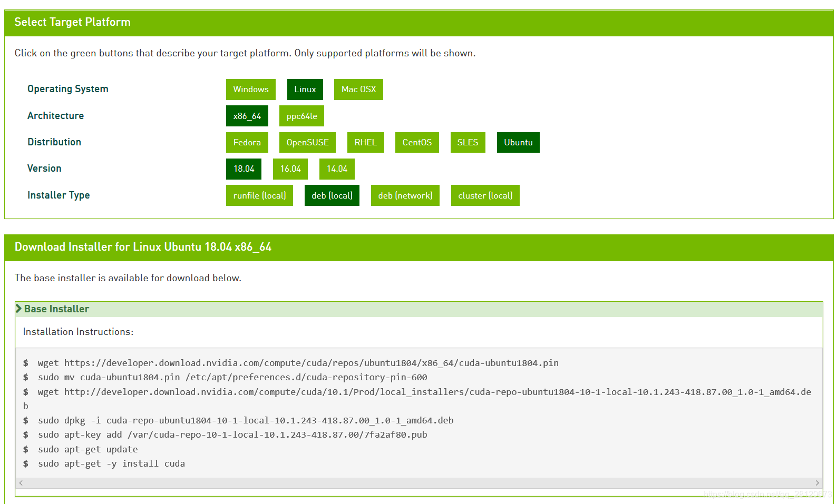Choose the runfile (local) installer type

(x=259, y=195)
